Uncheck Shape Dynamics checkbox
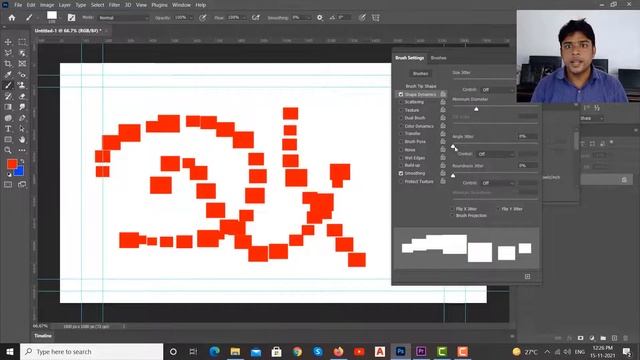The height and width of the screenshot is (360, 640). coord(401,94)
